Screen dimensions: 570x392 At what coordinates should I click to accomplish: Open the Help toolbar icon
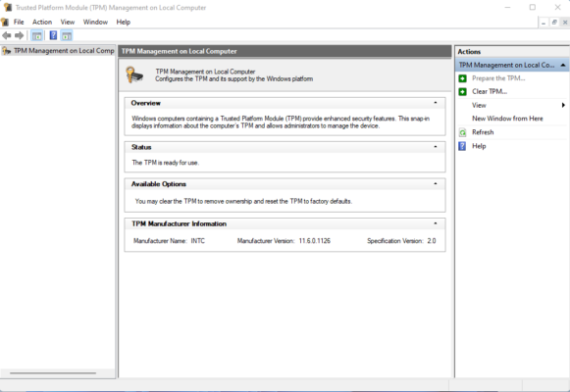53,35
